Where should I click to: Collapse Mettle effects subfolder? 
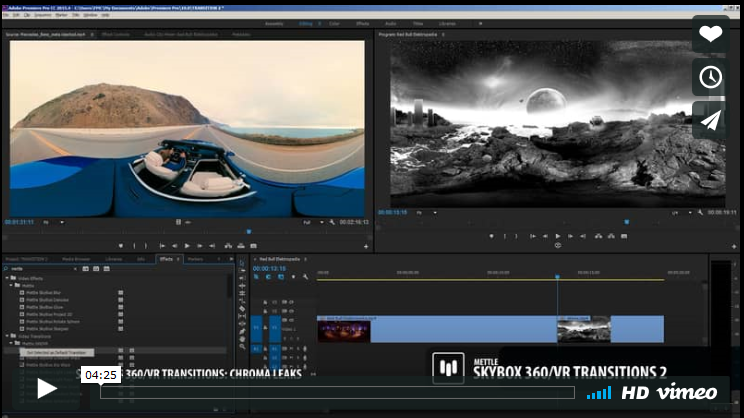pyautogui.click(x=11, y=285)
